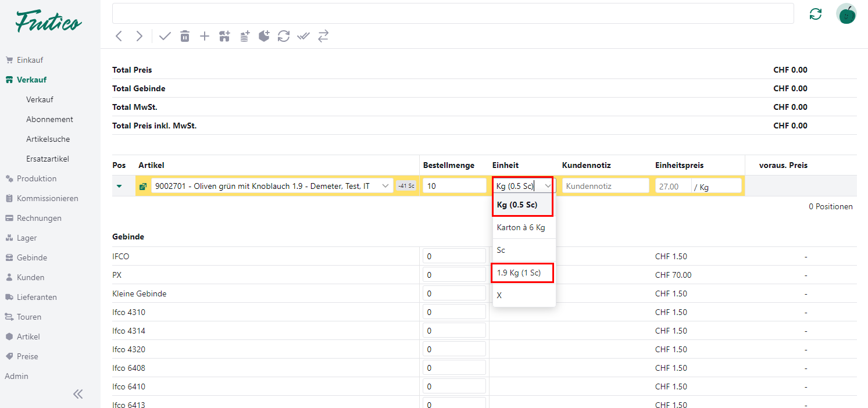Collapse the position row green triangle
This screenshot has width=868, height=408.
[119, 187]
